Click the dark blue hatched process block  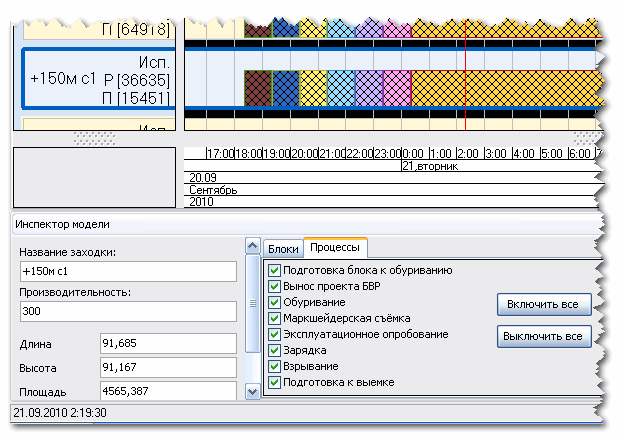[x=286, y=88]
